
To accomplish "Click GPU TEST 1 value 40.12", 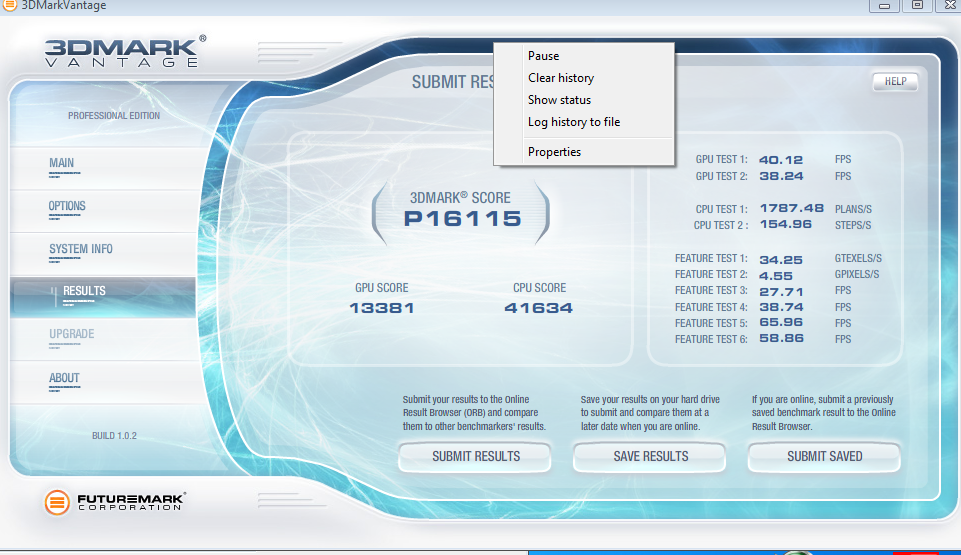I will pyautogui.click(x=781, y=160).
